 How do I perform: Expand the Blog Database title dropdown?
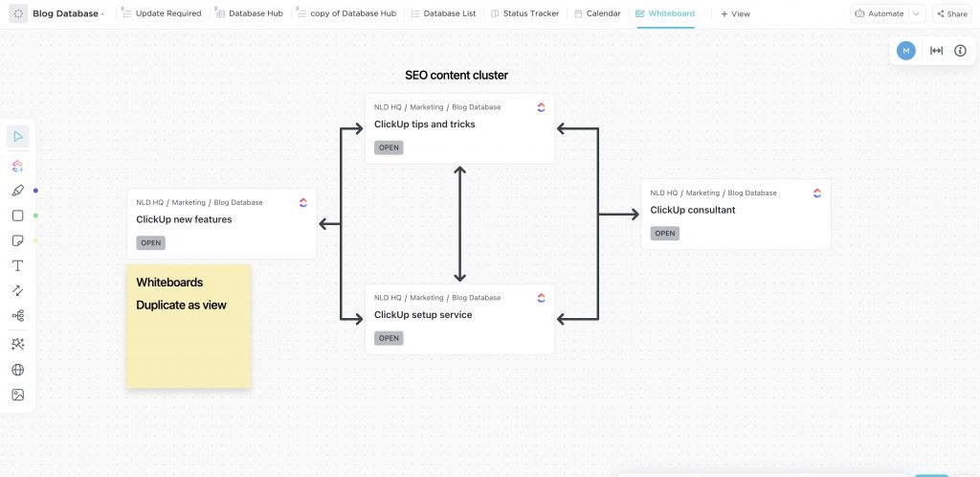(103, 13)
